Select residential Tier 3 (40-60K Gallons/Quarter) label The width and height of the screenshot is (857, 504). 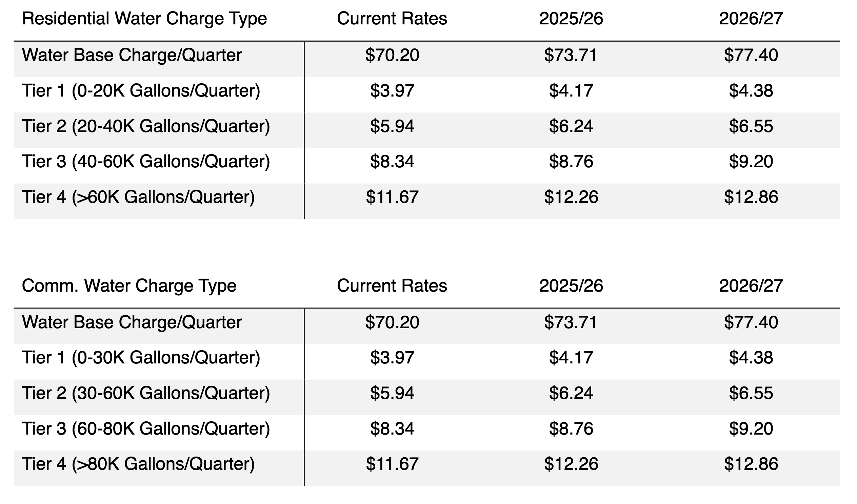pos(146,162)
